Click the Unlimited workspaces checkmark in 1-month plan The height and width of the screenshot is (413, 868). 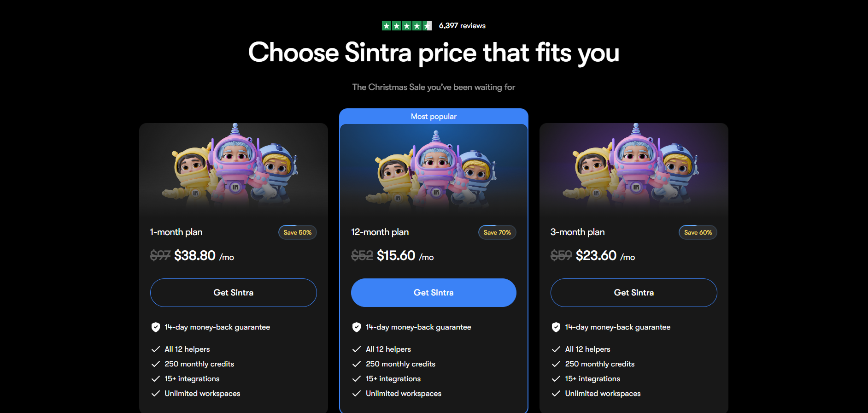[156, 394]
